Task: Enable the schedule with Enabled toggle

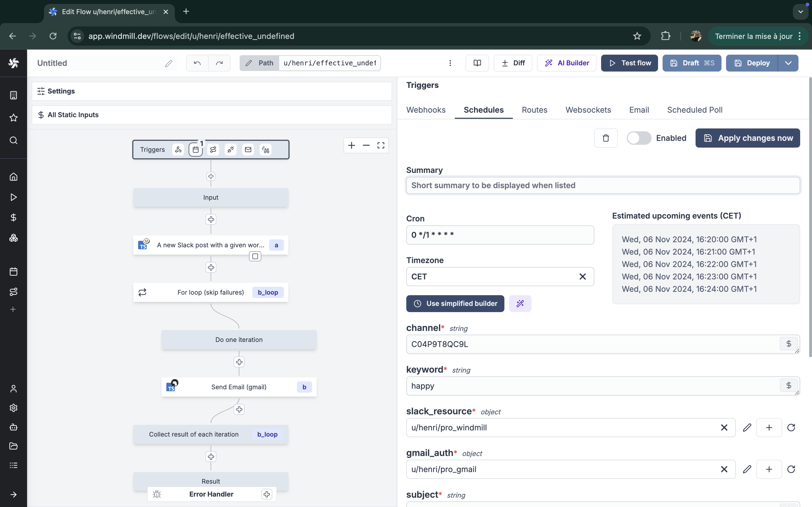Action: (639, 138)
